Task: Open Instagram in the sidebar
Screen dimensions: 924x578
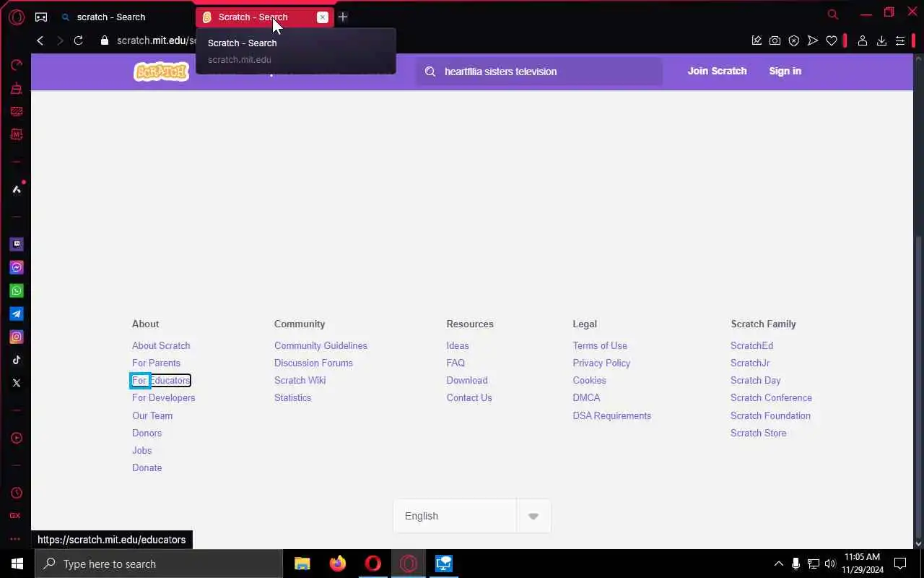Action: (x=16, y=337)
